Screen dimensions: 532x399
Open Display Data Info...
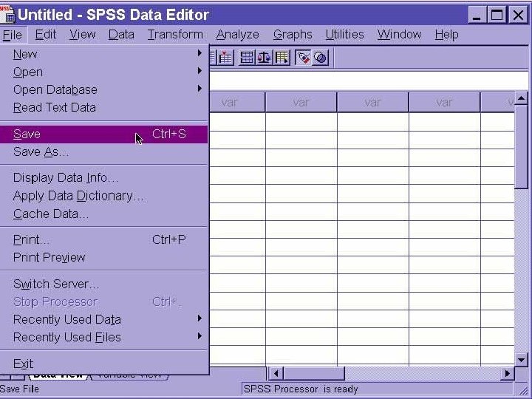tap(104, 178)
